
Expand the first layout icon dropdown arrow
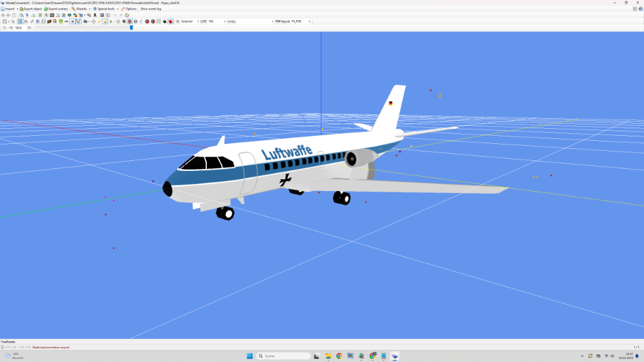9,21
